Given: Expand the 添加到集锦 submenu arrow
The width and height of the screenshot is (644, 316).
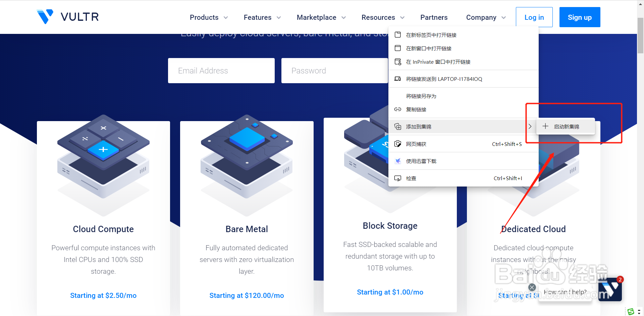Looking at the screenshot, I should pos(530,126).
